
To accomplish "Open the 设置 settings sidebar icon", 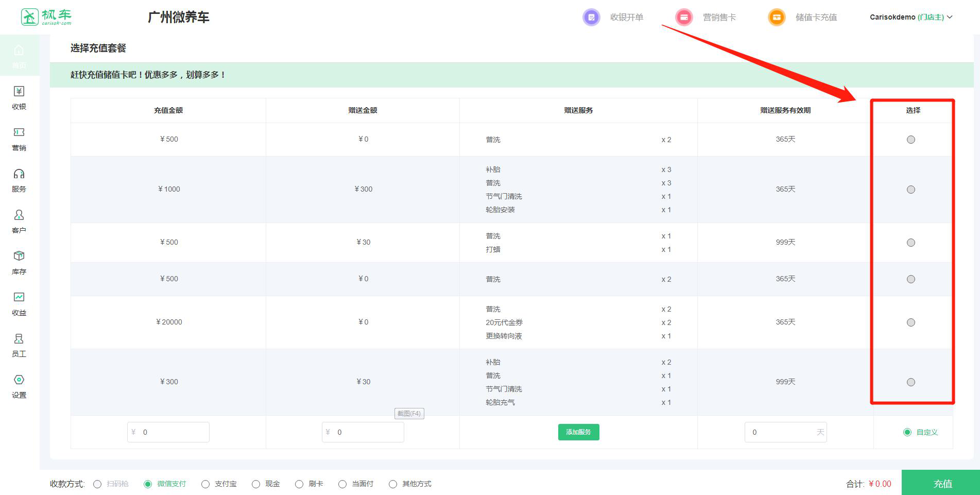I will pyautogui.click(x=19, y=380).
